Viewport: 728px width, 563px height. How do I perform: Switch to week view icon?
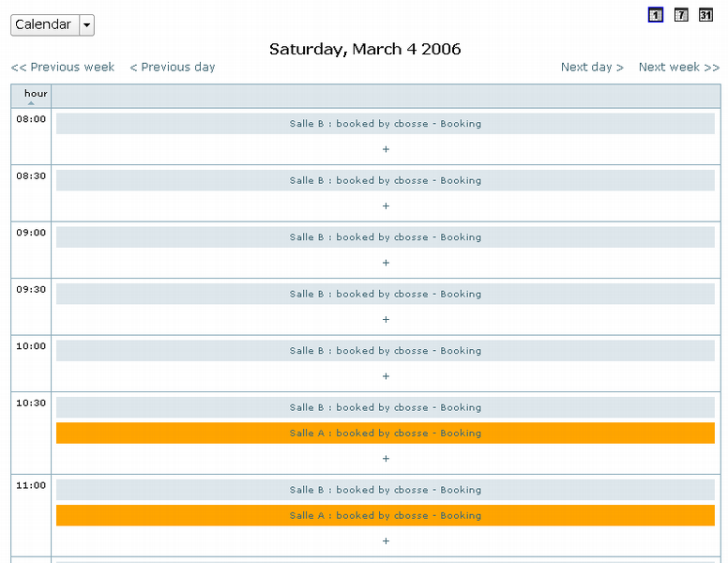tap(681, 15)
